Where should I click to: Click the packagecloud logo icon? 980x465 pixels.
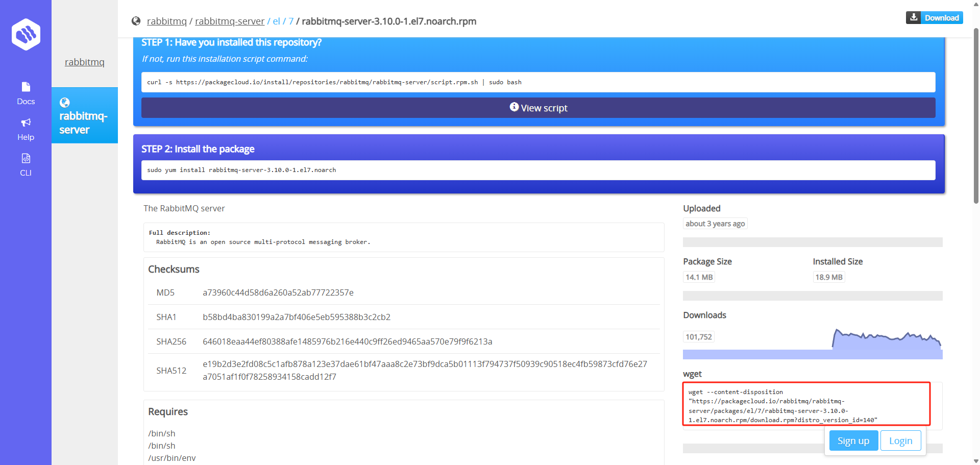(26, 34)
